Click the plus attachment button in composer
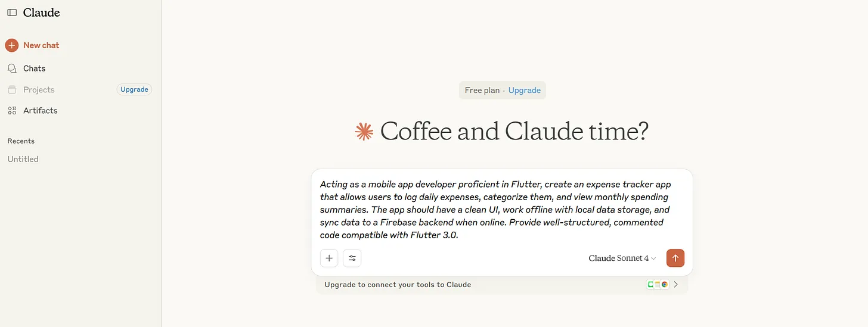Image resolution: width=868 pixels, height=327 pixels. [x=329, y=258]
